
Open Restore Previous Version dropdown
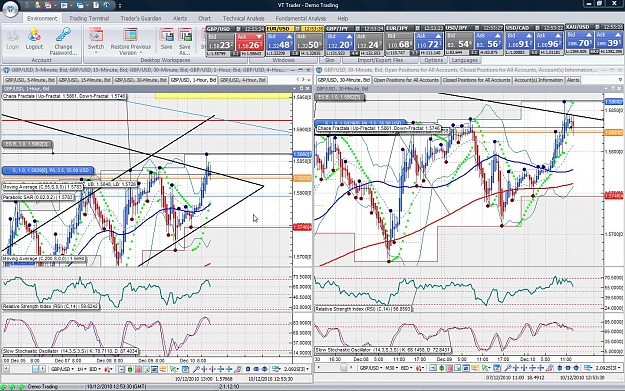coord(130,41)
